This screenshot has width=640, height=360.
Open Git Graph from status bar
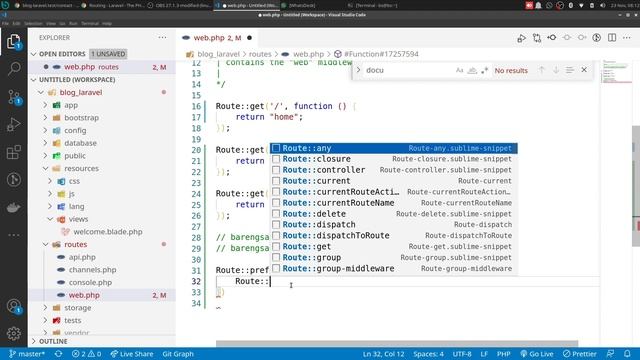click(x=178, y=354)
